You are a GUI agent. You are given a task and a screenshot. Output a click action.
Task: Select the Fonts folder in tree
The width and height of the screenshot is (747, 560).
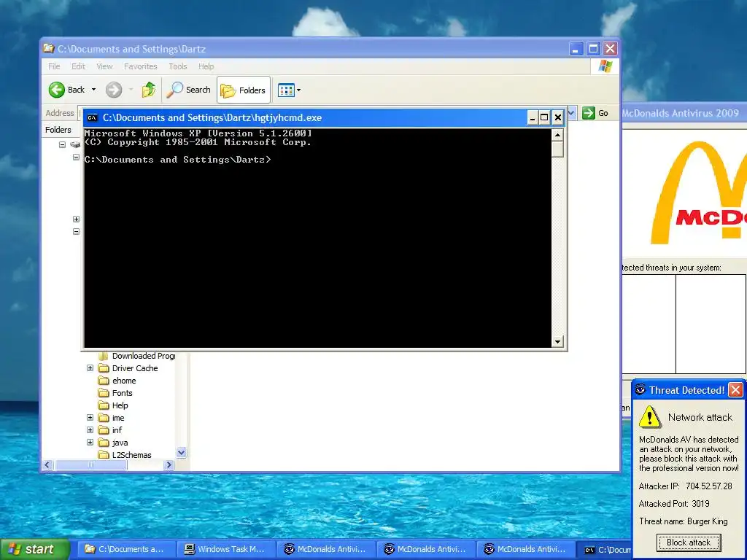[x=115, y=393]
